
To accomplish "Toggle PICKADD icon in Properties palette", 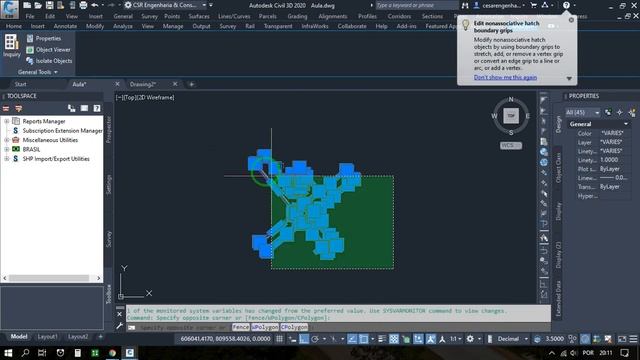I will click(608, 112).
